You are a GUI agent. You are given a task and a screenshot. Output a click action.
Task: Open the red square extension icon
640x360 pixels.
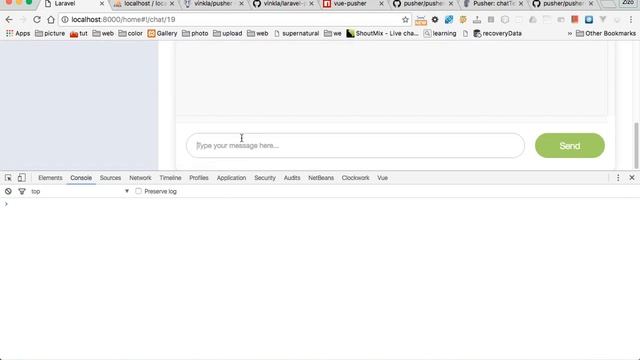pyautogui.click(x=575, y=20)
